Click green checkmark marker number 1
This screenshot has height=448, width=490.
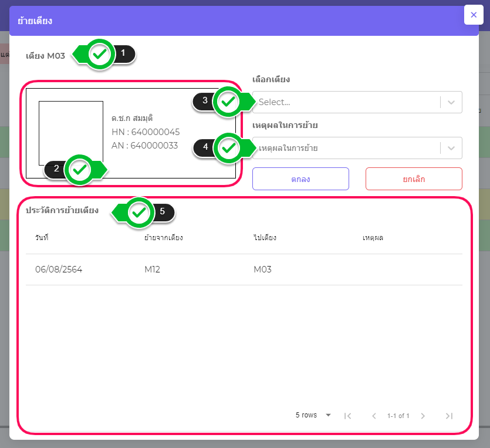(x=101, y=55)
